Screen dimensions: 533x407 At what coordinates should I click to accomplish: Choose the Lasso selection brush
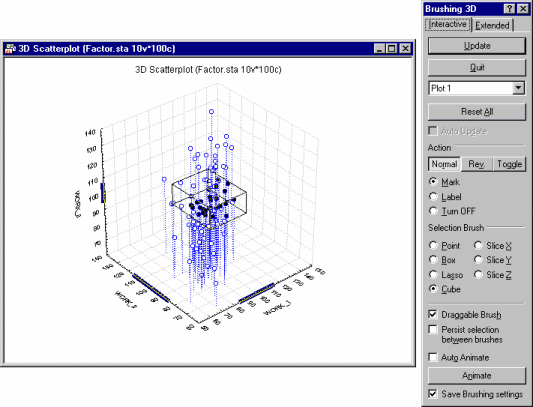coord(446,275)
